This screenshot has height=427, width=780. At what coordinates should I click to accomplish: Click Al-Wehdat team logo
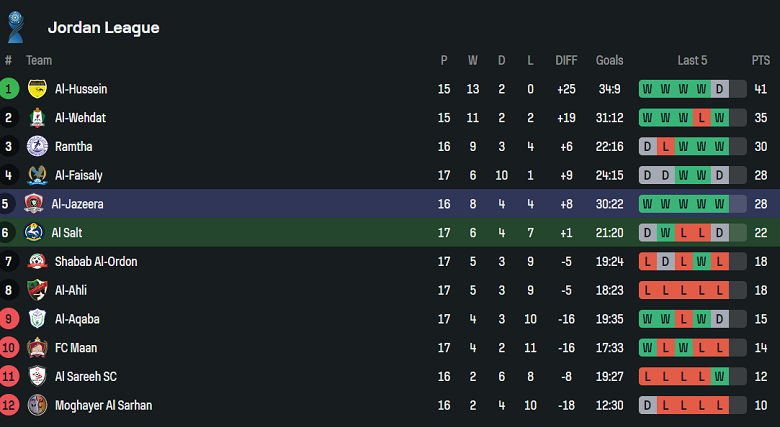[x=37, y=118]
